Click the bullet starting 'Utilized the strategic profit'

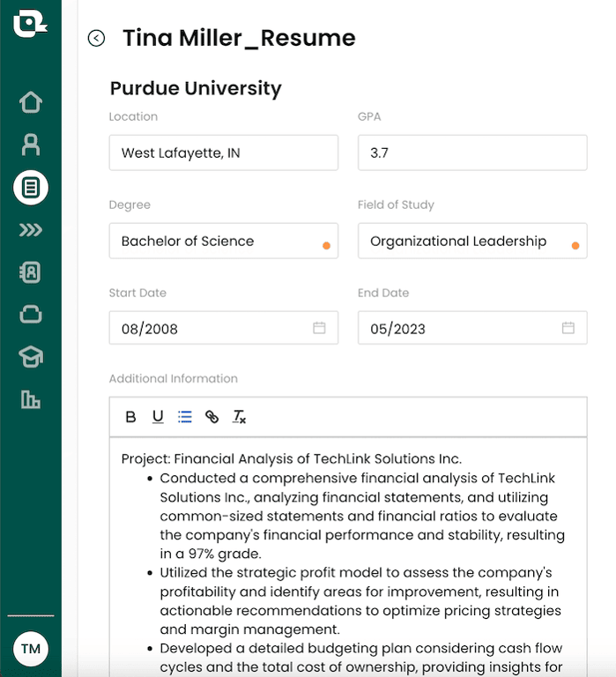point(360,600)
